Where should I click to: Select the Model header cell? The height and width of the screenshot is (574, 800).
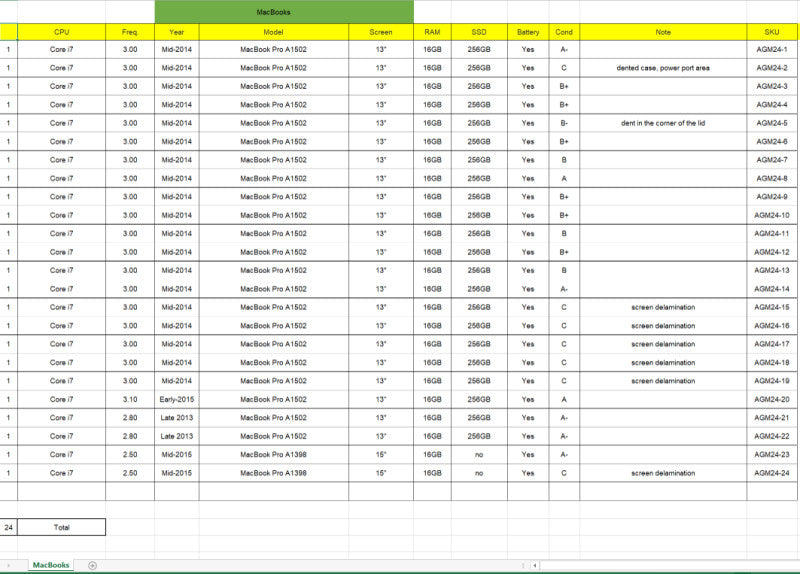click(273, 32)
